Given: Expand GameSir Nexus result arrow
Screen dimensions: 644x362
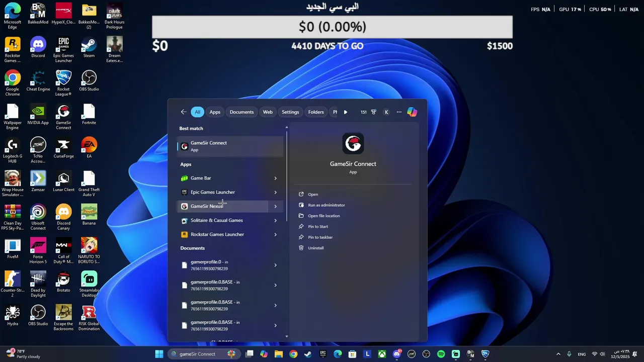Looking at the screenshot, I should [x=275, y=206].
